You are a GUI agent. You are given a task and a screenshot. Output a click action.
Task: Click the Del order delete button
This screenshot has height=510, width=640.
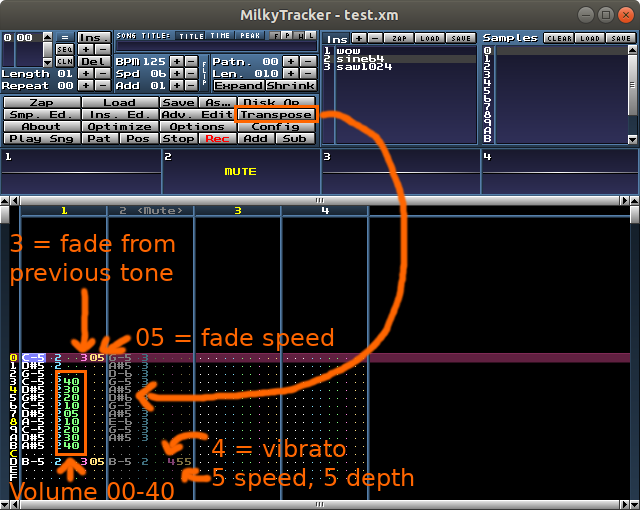click(x=94, y=62)
